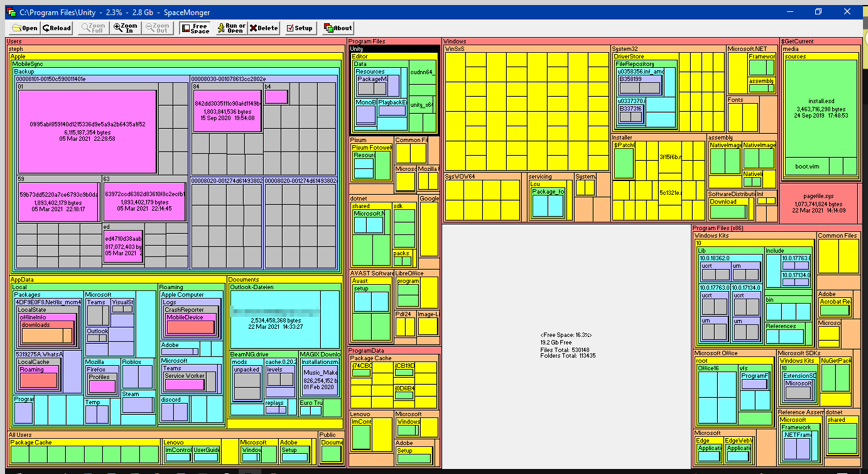Select the 59b73dd5220a7ce6793c9b0d file block

coord(58,202)
